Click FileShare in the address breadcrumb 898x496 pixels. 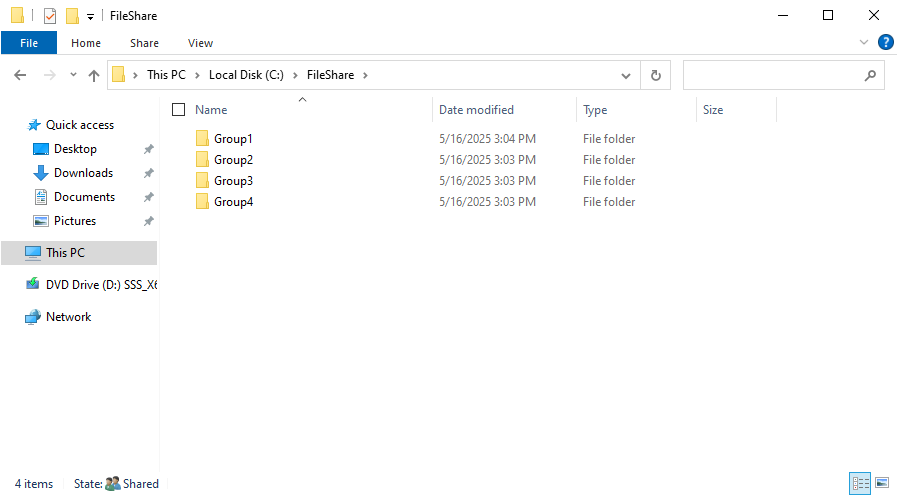click(x=330, y=75)
